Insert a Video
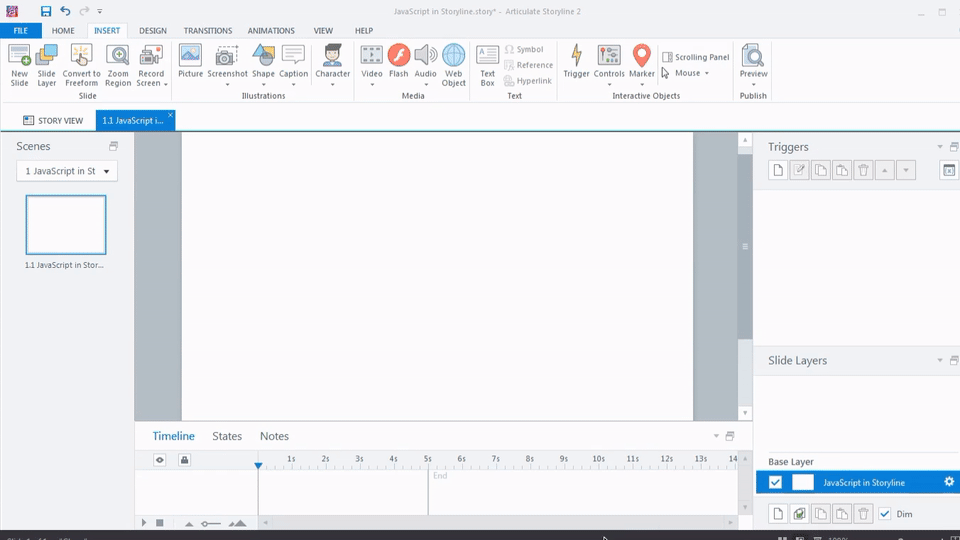 (372, 64)
